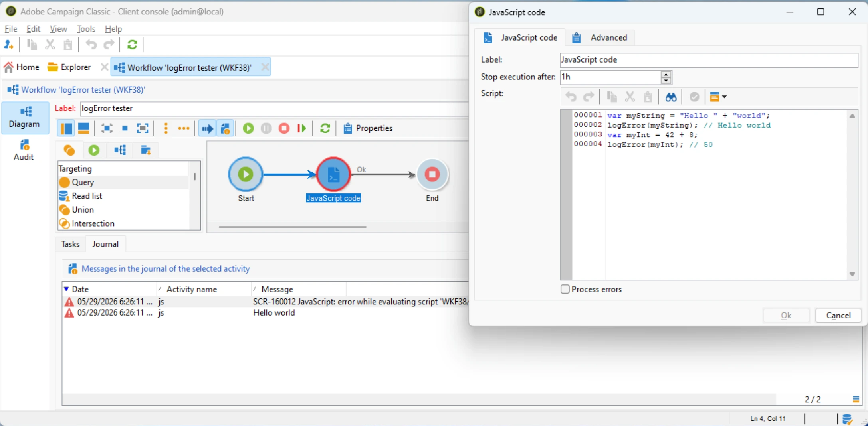Image resolution: width=868 pixels, height=426 pixels.
Task: Open the File menu
Action: [x=11, y=29]
